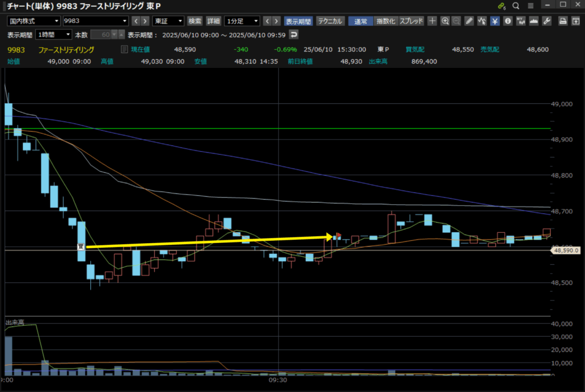585x392 pixels.
Task: Open the 9983 stock code dropdown
Action: (95, 21)
